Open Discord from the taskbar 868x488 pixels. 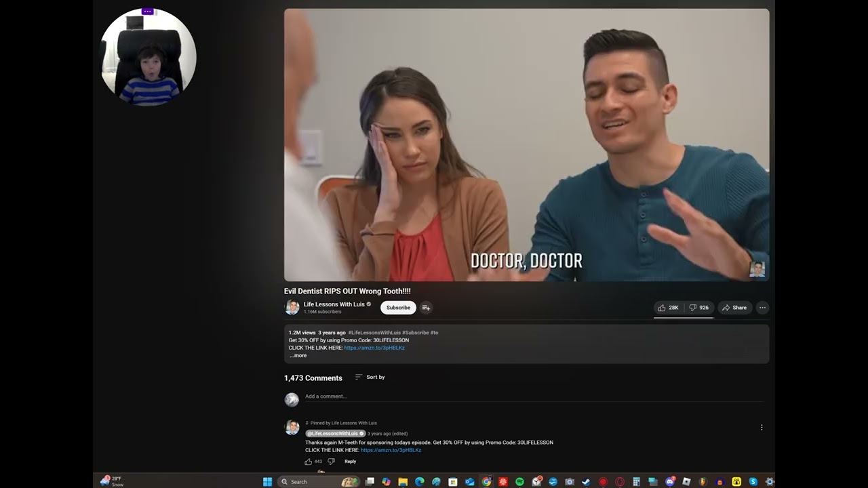click(x=670, y=481)
